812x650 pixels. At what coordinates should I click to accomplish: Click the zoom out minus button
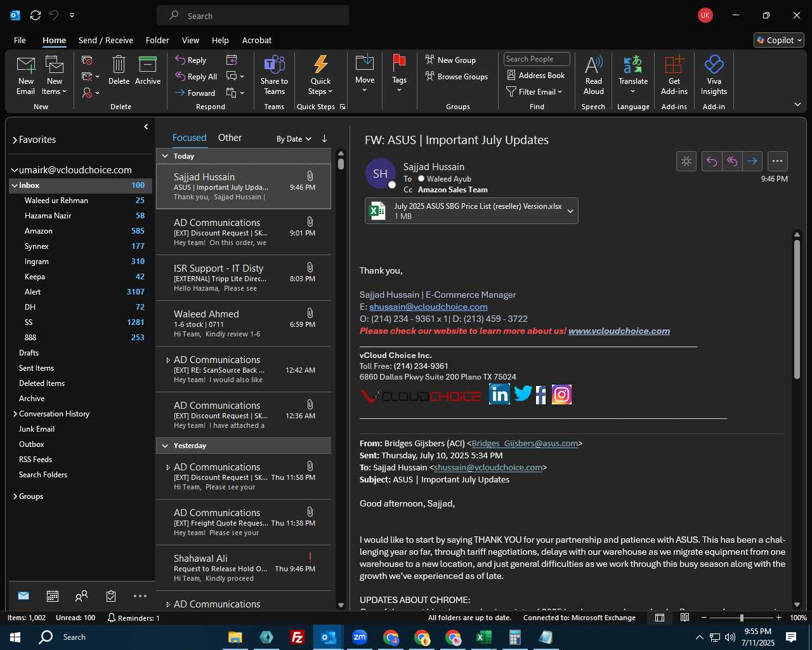(x=704, y=618)
